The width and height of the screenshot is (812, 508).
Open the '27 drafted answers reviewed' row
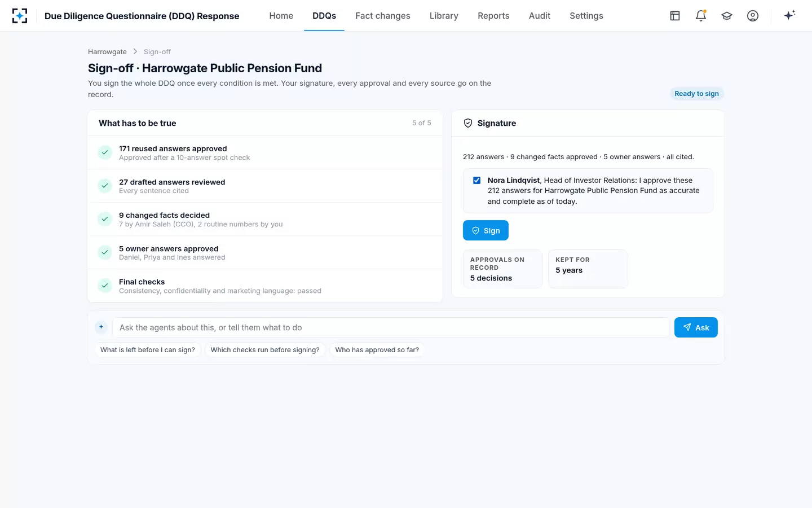pyautogui.click(x=265, y=186)
